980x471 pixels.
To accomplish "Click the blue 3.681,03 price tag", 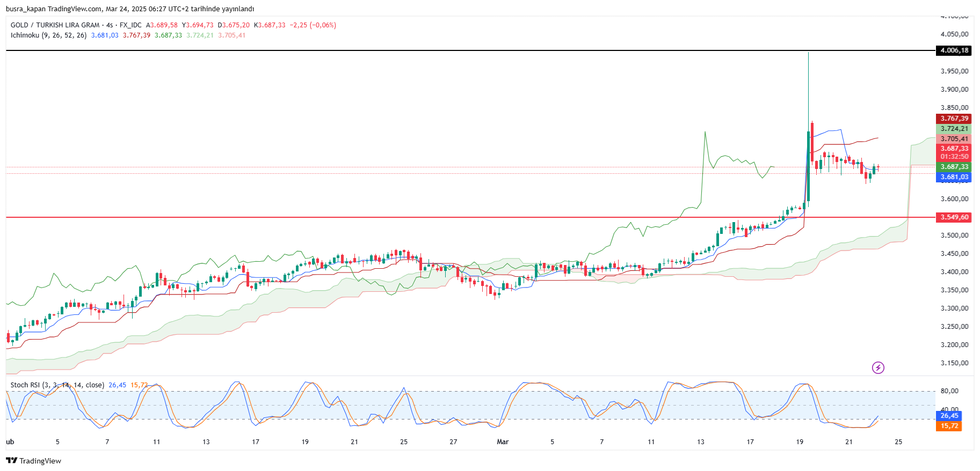I will (954, 177).
